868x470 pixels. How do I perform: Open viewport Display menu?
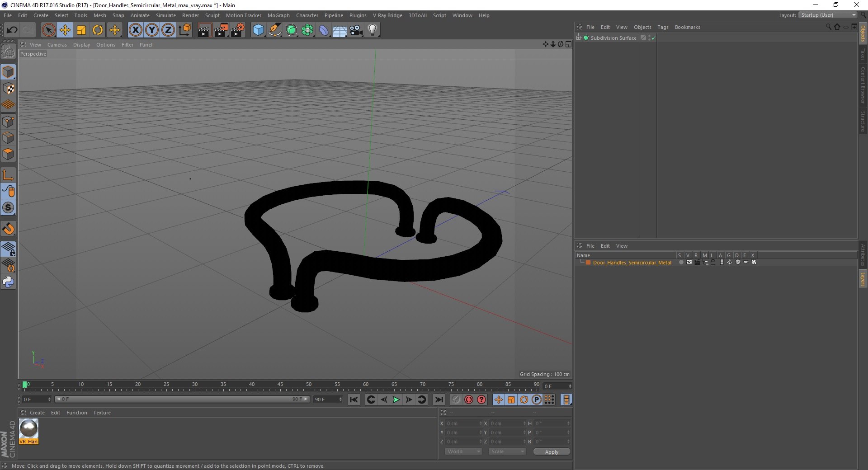point(81,45)
